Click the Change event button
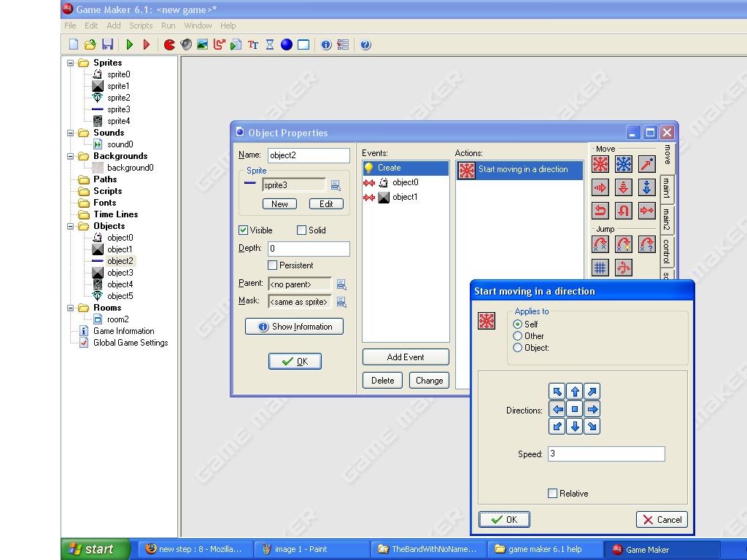Viewport: 747px width, 560px height. point(429,381)
